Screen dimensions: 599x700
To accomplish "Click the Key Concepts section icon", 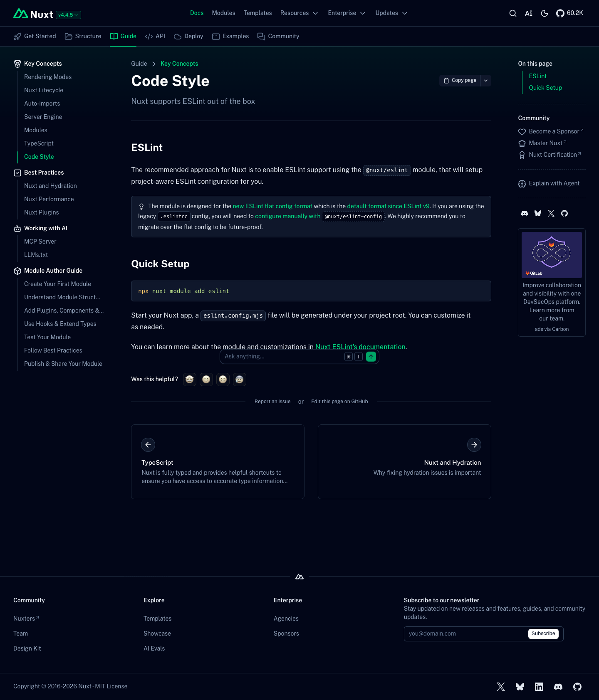I will pos(17,64).
